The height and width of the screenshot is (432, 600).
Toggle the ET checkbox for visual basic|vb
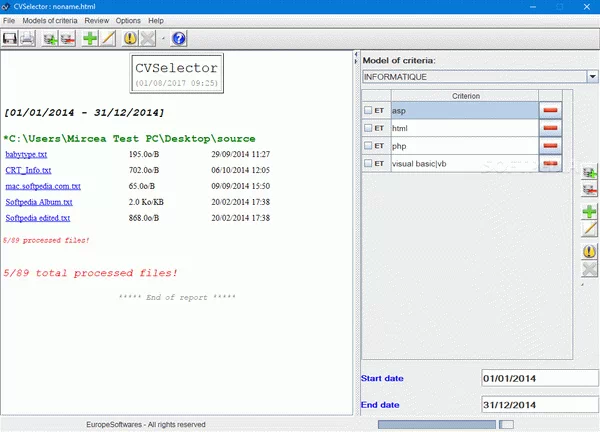[368, 163]
